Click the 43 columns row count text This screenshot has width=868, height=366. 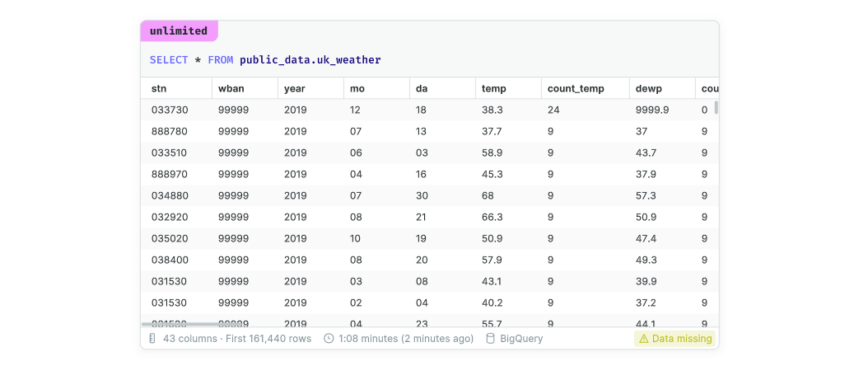pos(237,339)
